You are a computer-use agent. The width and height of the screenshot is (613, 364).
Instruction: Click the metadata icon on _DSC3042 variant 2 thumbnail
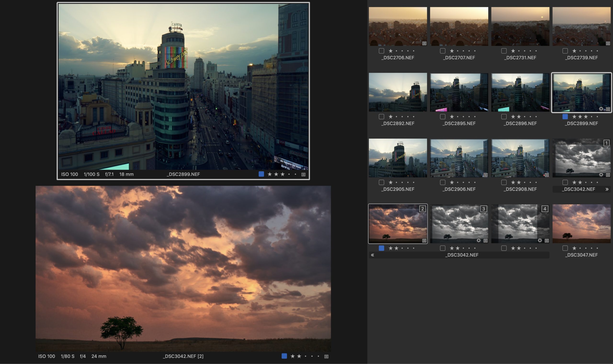[x=424, y=241]
